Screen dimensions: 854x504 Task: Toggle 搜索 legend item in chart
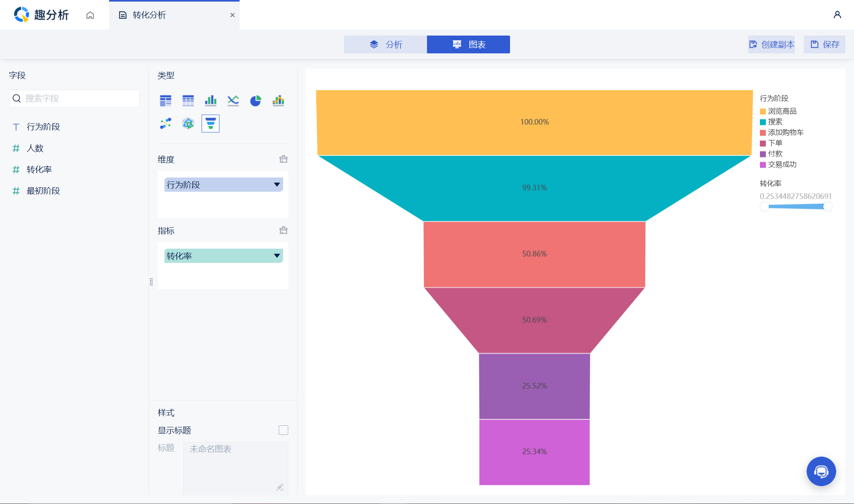775,122
